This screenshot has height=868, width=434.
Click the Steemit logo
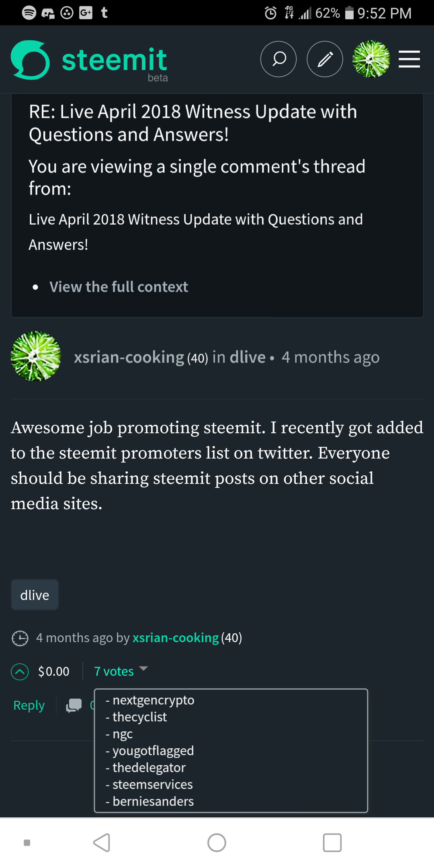pyautogui.click(x=89, y=60)
